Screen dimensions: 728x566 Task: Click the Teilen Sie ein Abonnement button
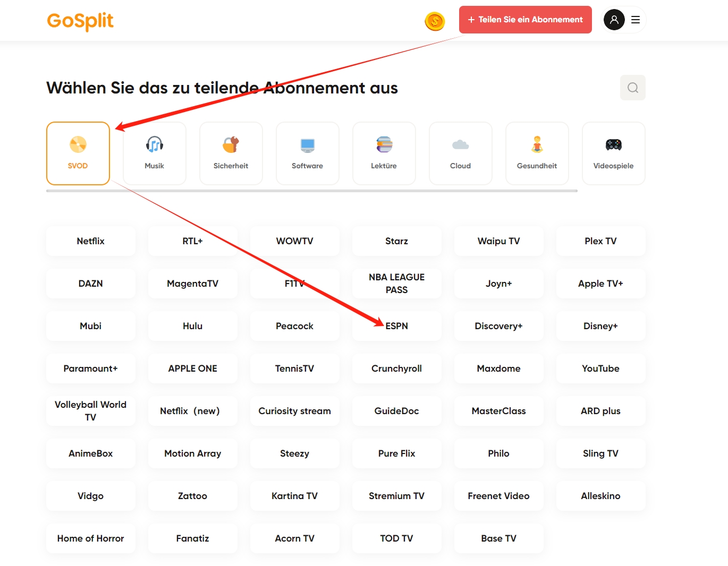point(526,20)
